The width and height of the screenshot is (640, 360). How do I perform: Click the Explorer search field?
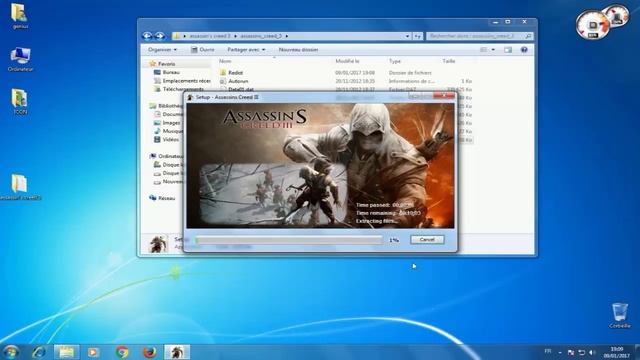coord(480,36)
